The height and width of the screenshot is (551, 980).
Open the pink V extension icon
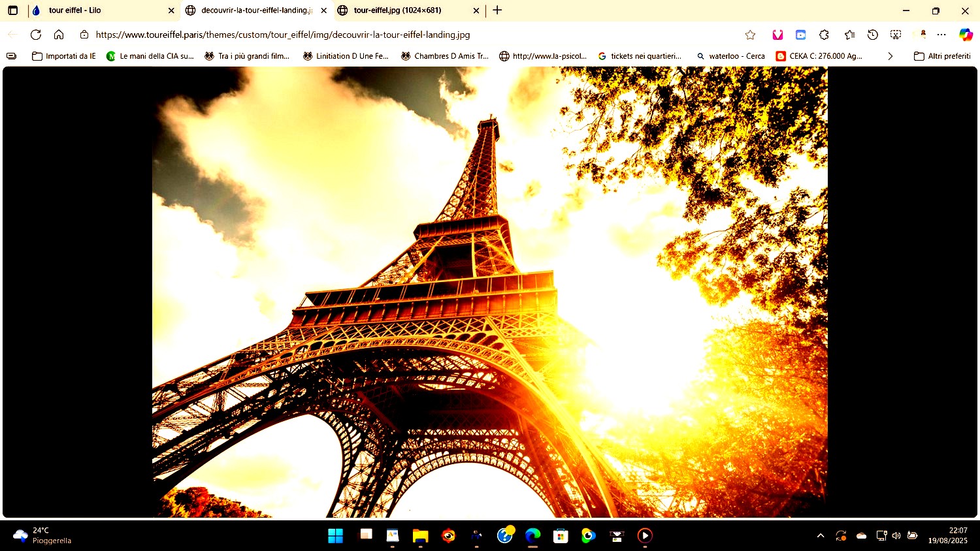click(x=777, y=35)
